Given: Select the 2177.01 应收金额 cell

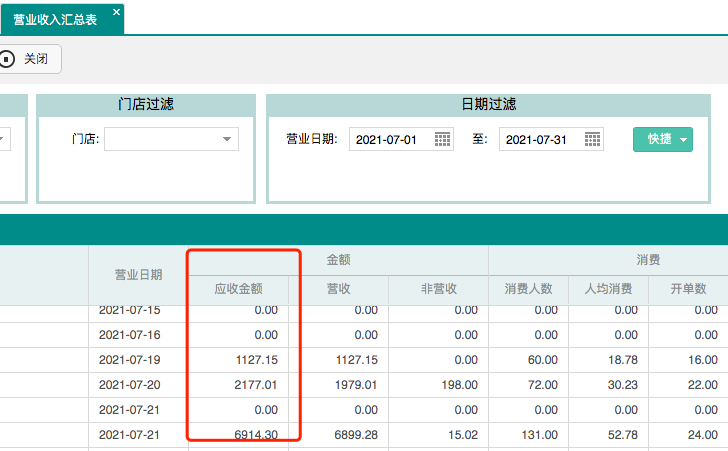Looking at the screenshot, I should (238, 384).
